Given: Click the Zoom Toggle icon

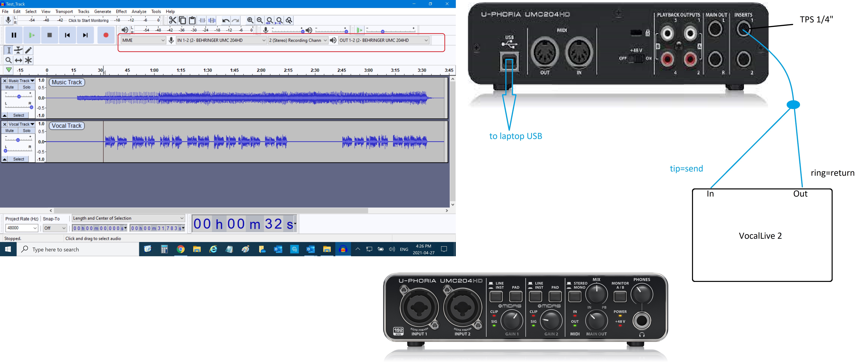Looking at the screenshot, I should 289,20.
